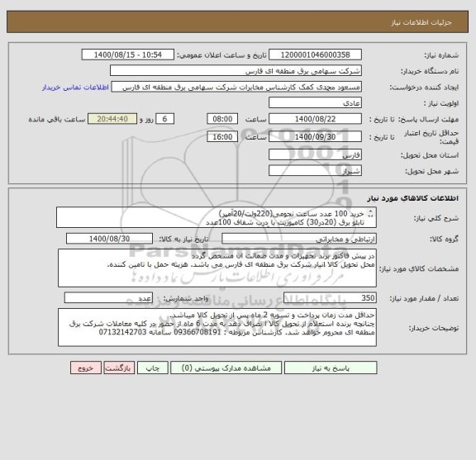Click the شماره نیاز label

tap(441, 55)
